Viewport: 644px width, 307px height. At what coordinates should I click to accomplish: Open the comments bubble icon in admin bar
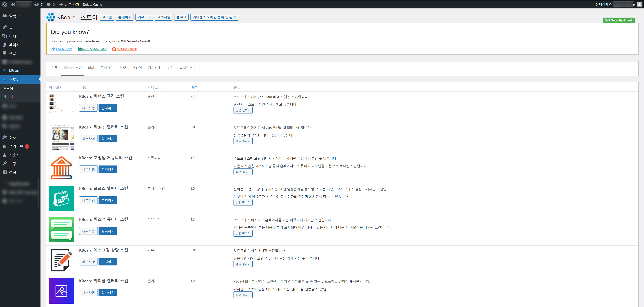tap(49, 4)
